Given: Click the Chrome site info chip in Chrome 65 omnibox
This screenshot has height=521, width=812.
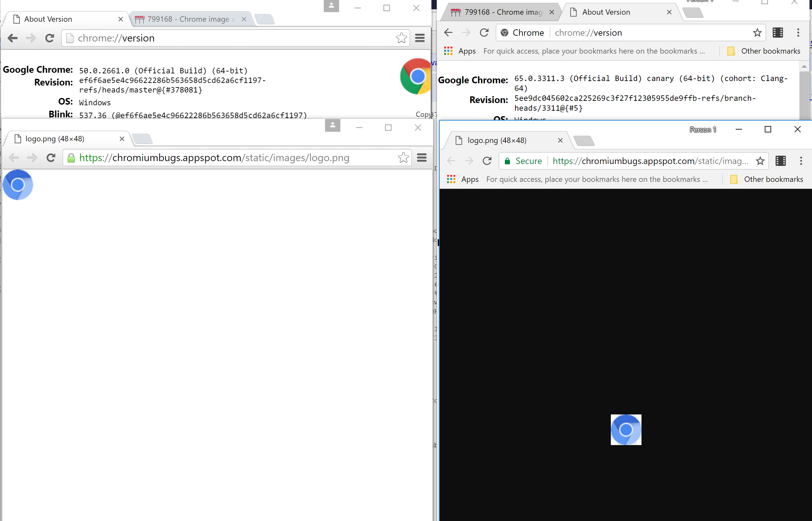Looking at the screenshot, I should [522, 33].
